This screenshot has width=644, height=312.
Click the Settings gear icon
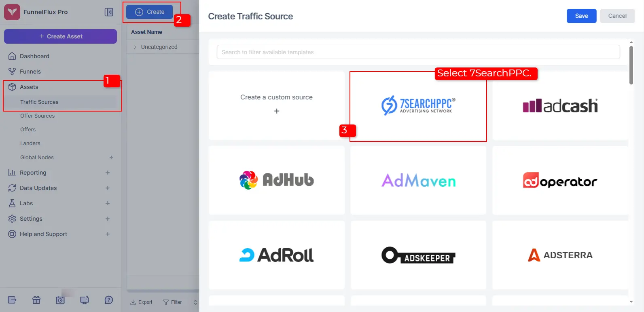[x=12, y=219]
